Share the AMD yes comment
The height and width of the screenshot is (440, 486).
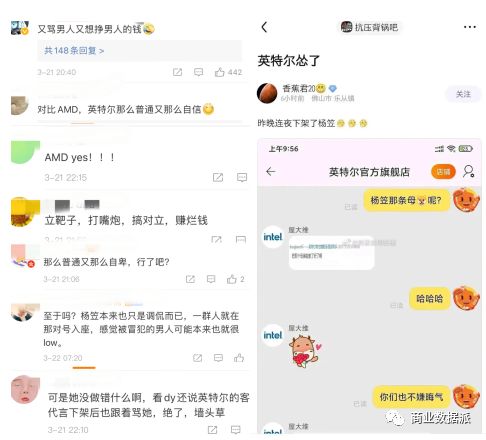(x=218, y=177)
